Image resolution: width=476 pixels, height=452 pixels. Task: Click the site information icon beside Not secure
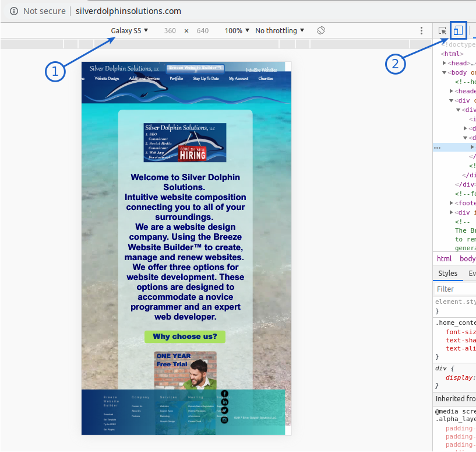click(x=13, y=11)
